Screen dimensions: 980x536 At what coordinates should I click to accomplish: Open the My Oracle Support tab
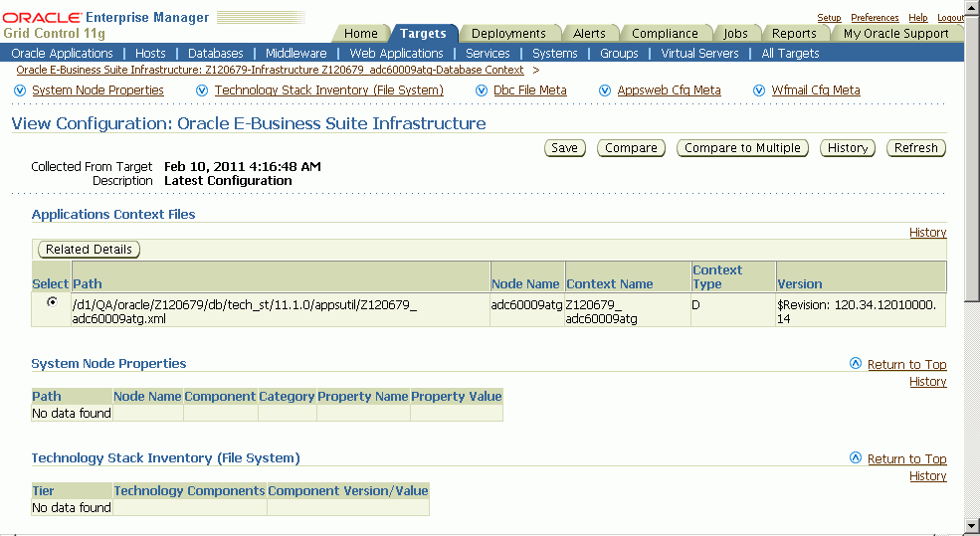pos(896,33)
